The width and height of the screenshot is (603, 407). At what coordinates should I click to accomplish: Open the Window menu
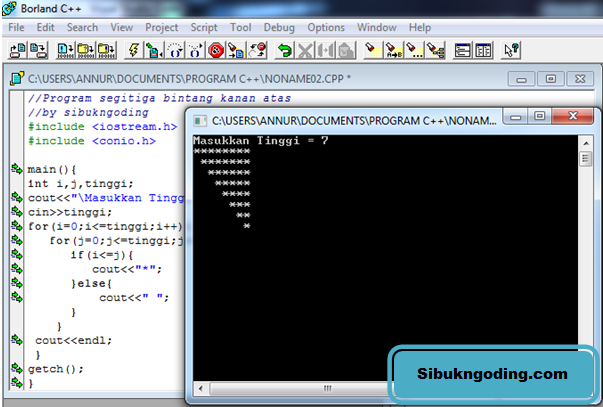[x=376, y=28]
